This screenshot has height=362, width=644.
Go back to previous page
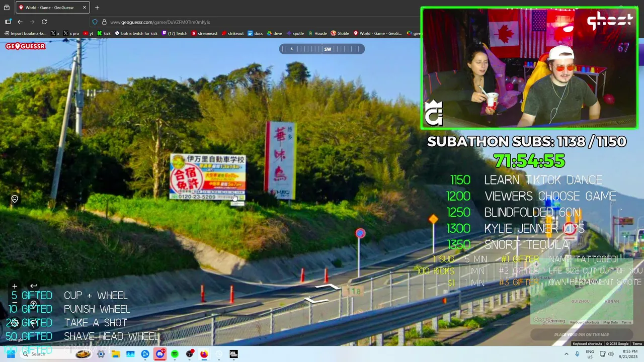[20, 22]
